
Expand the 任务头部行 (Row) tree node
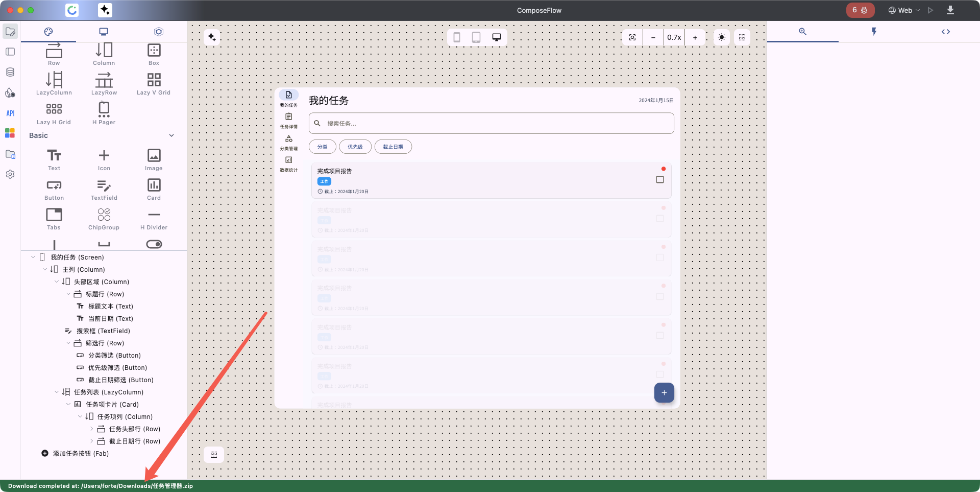[92, 429]
